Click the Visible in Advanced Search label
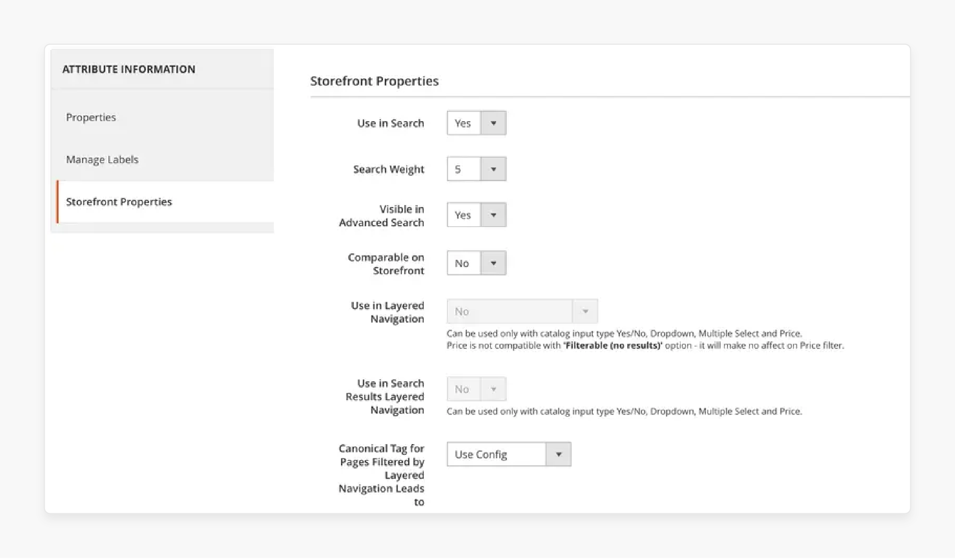The height and width of the screenshot is (560, 955). tap(381, 216)
